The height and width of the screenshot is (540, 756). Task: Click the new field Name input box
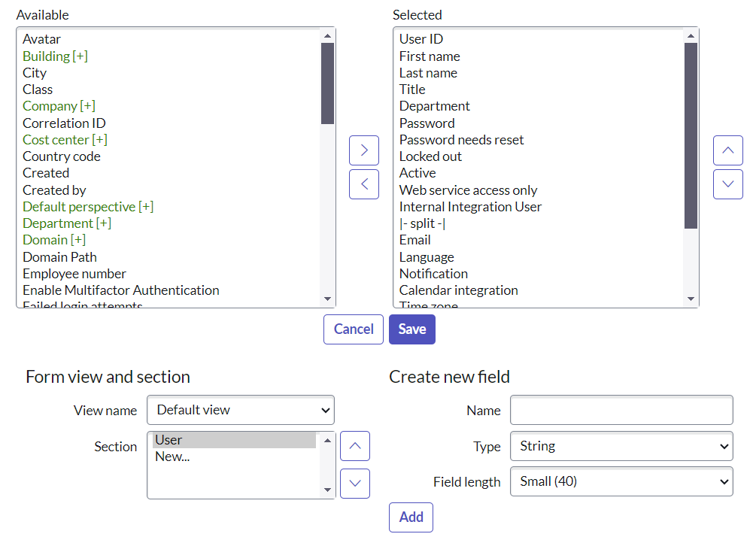(x=621, y=410)
